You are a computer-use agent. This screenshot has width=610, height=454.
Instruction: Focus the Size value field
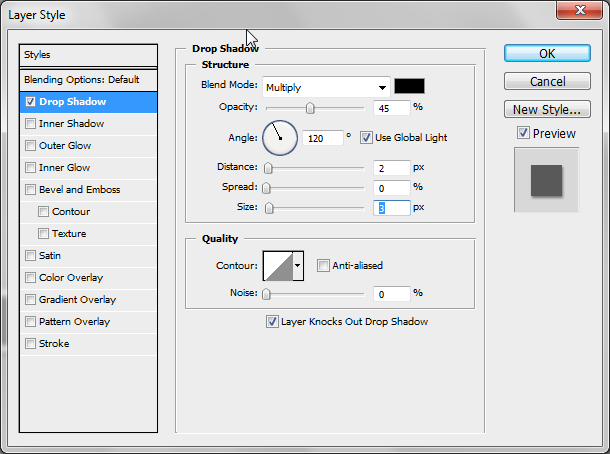click(391, 208)
